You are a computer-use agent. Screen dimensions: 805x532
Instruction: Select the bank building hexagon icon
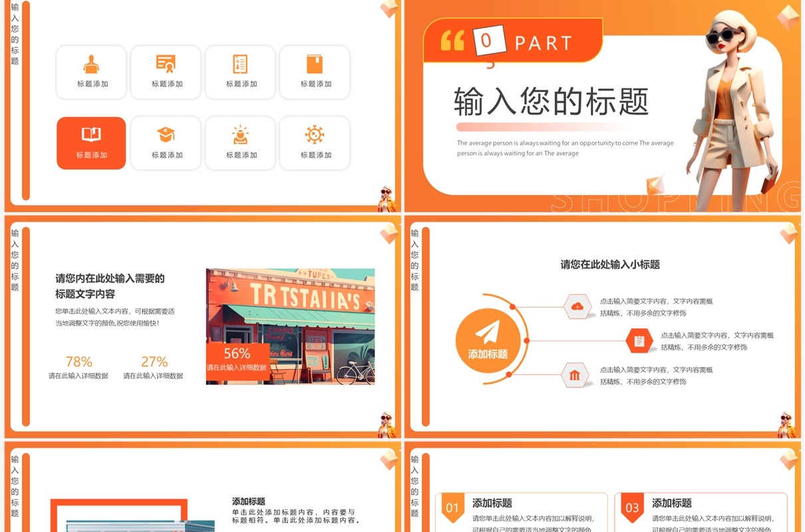(x=575, y=376)
